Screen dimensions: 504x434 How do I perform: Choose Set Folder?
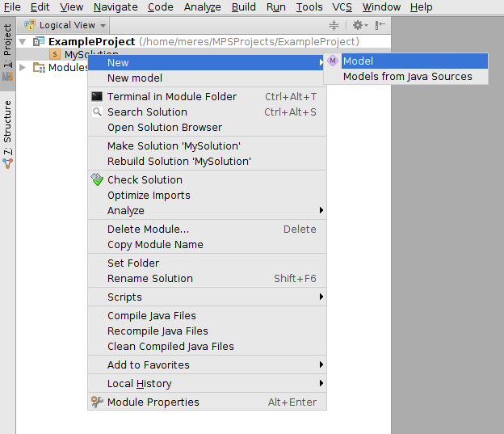point(207,263)
